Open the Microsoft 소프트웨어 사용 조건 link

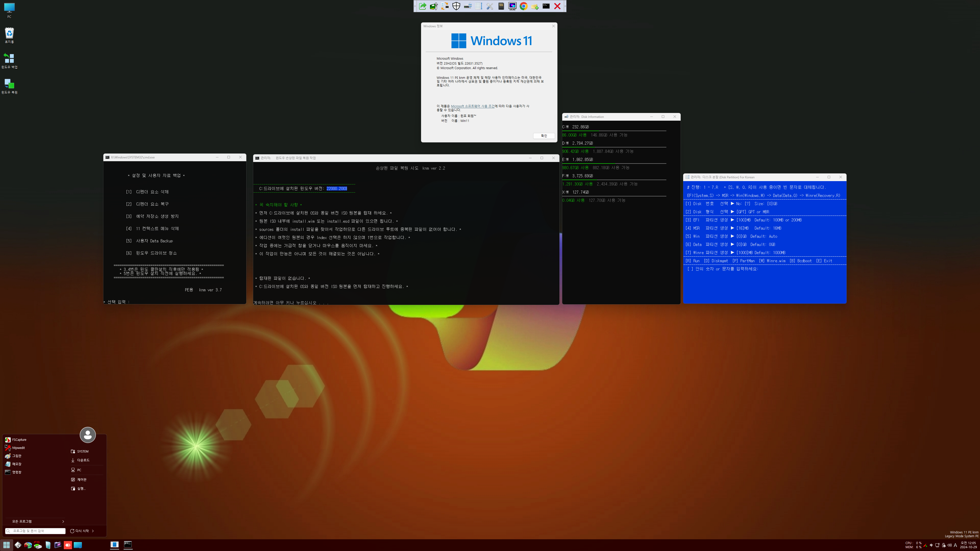(x=472, y=106)
